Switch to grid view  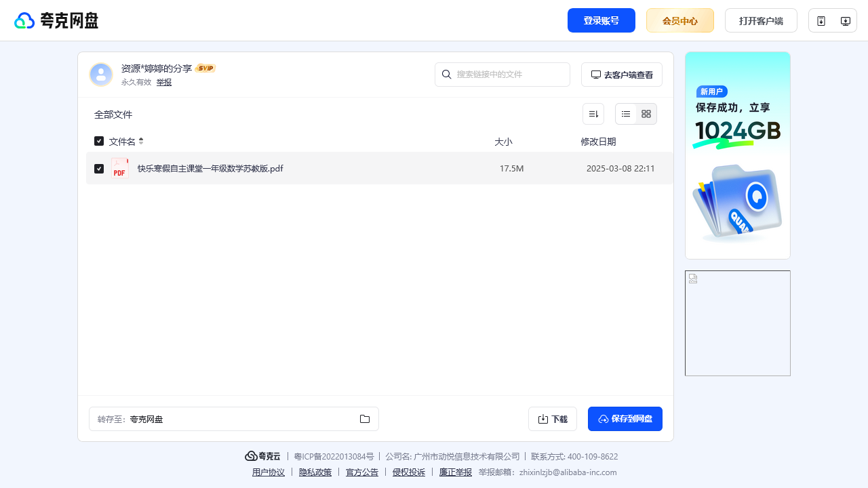tap(646, 114)
